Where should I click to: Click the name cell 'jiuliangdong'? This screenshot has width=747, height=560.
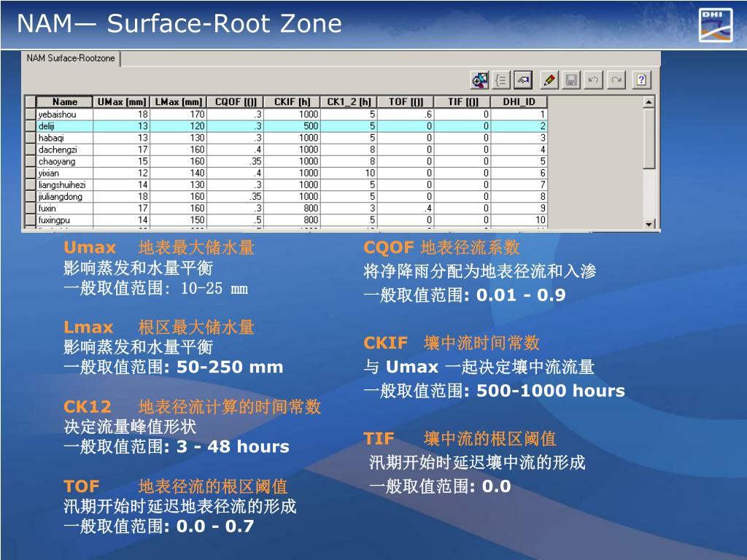tap(64, 197)
